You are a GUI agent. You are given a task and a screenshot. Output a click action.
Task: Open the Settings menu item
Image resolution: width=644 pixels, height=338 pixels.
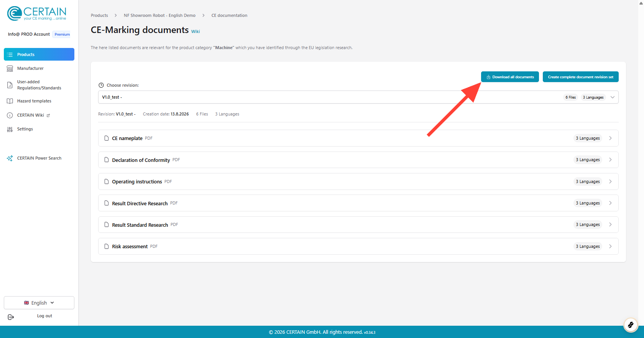(x=25, y=129)
